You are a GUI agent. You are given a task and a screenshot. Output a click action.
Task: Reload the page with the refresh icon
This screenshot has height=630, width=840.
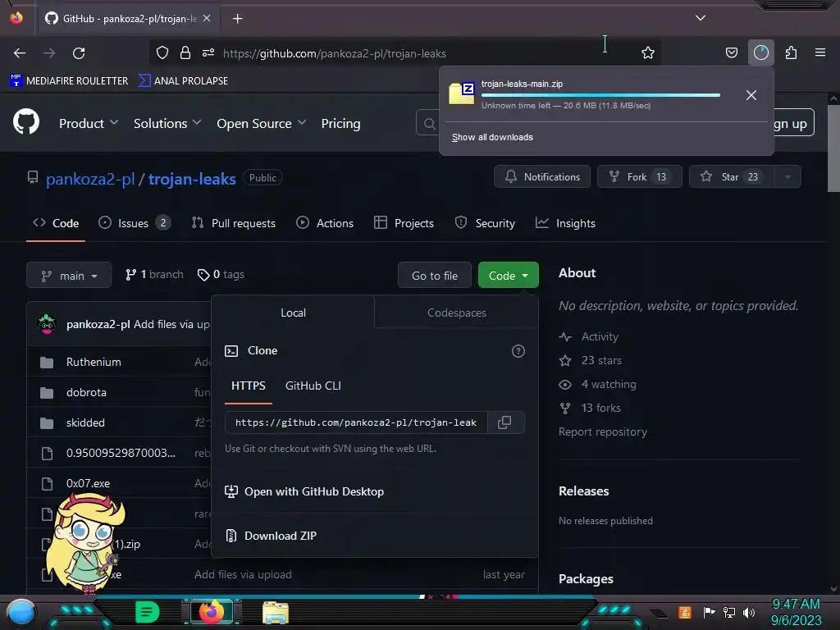tap(79, 53)
